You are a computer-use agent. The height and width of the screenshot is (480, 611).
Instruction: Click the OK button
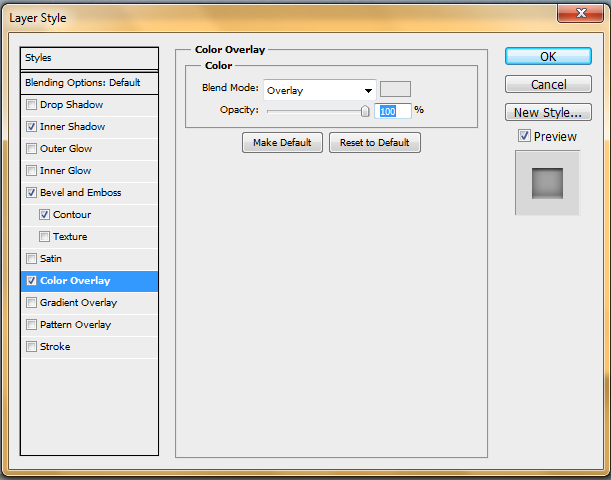tap(548, 57)
